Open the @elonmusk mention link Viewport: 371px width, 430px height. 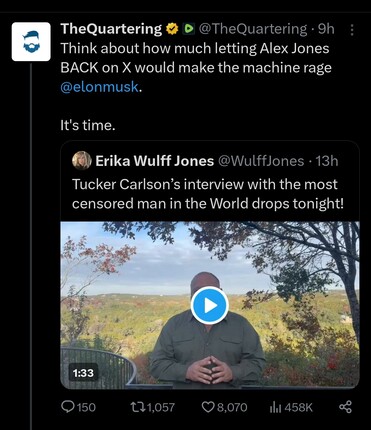[x=99, y=87]
